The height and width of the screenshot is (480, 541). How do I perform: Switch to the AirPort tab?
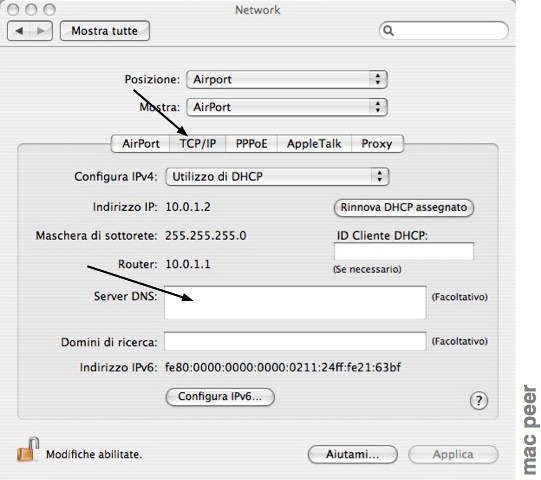coord(140,144)
